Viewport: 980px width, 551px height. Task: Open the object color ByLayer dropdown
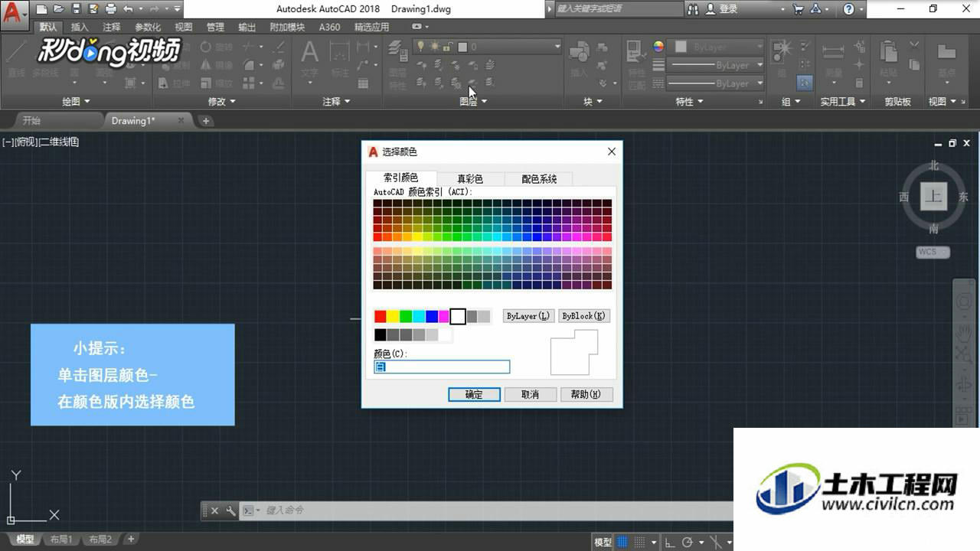[x=759, y=47]
